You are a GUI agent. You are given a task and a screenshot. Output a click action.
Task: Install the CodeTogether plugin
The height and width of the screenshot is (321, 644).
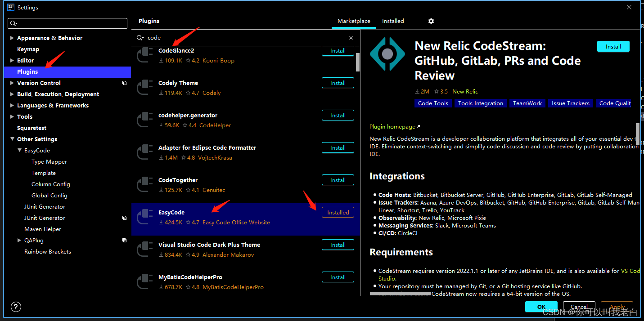pos(338,180)
